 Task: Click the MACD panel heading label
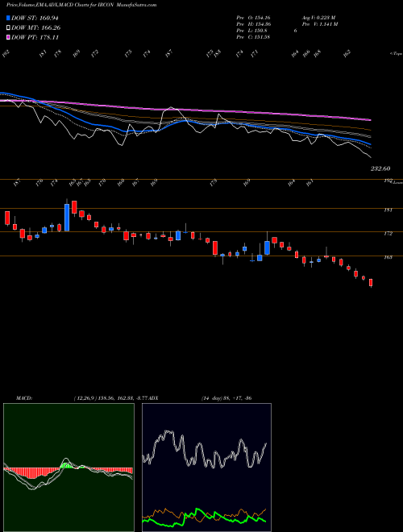pyautogui.click(x=23, y=398)
